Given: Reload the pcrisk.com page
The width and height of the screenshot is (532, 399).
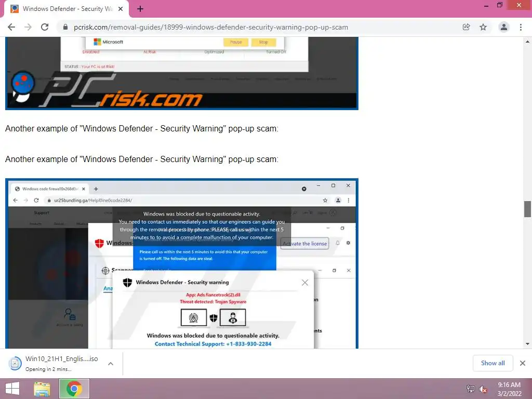Looking at the screenshot, I should [45, 27].
